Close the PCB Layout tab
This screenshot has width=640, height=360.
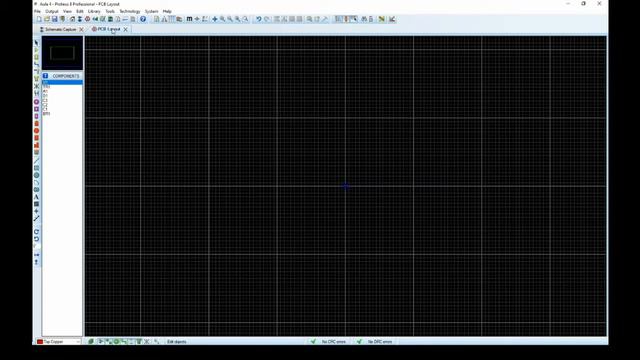126,29
